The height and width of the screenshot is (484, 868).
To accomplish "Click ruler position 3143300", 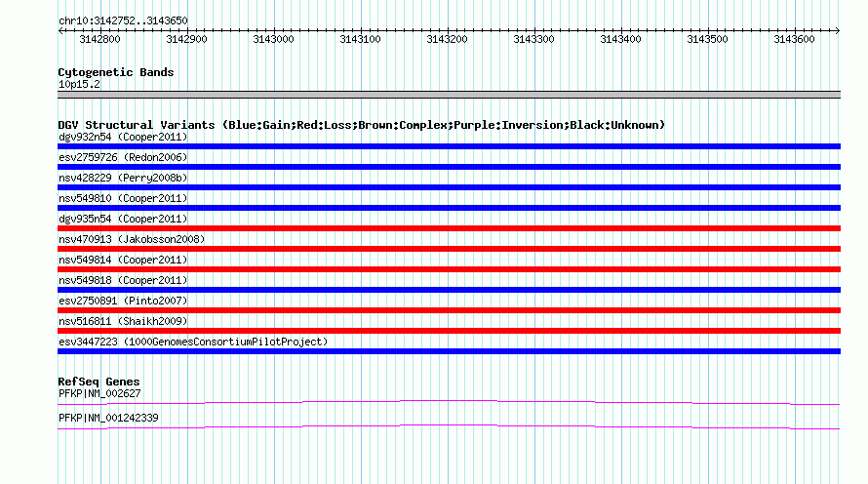I will [533, 39].
